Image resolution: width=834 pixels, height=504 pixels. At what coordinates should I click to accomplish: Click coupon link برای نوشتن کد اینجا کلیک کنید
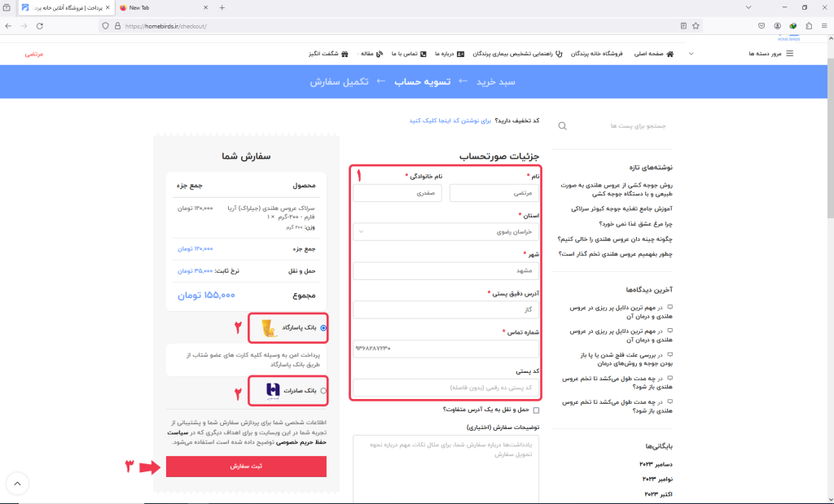pyautogui.click(x=450, y=121)
